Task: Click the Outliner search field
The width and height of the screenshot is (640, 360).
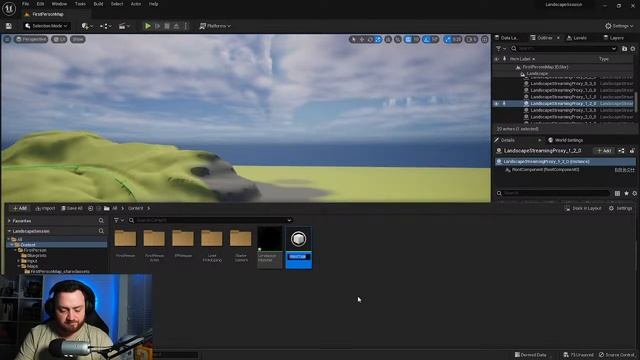Action: pos(564,49)
